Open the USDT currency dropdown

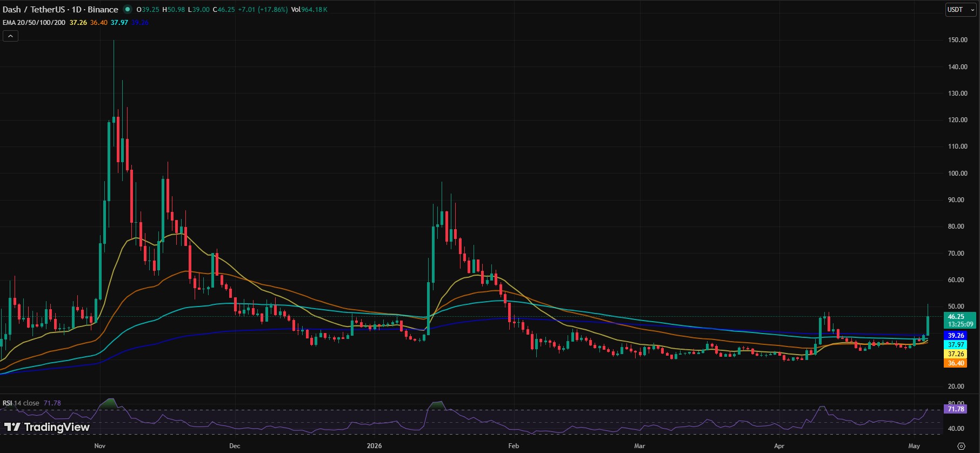[961, 10]
